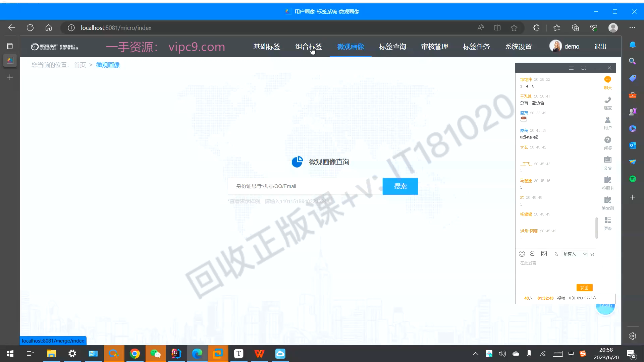The image size is (644, 362).
Task: Open the 更多 more options icon
Action: (x=607, y=220)
